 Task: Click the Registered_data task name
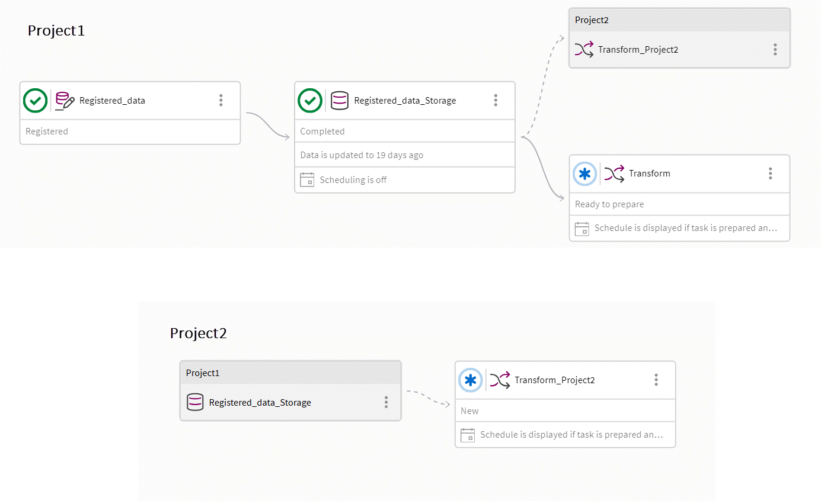pos(112,101)
